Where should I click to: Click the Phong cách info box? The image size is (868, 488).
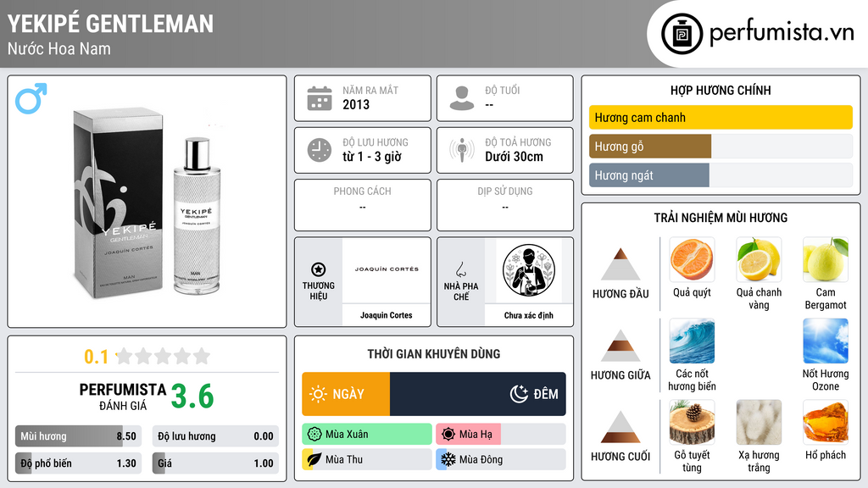tap(363, 205)
